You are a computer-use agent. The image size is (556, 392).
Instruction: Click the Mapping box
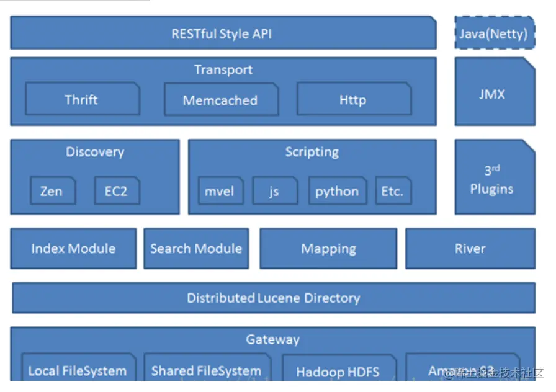point(328,249)
